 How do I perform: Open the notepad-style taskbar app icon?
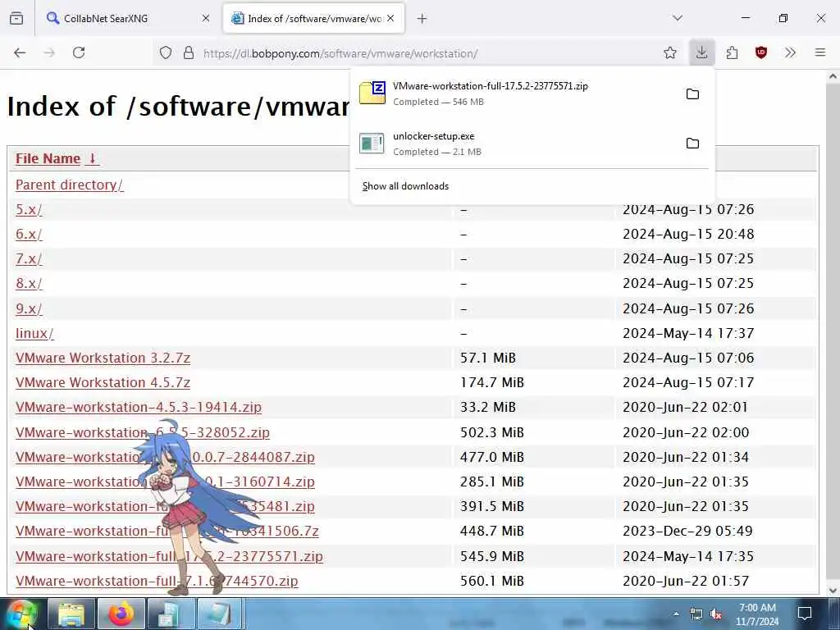[x=220, y=614]
